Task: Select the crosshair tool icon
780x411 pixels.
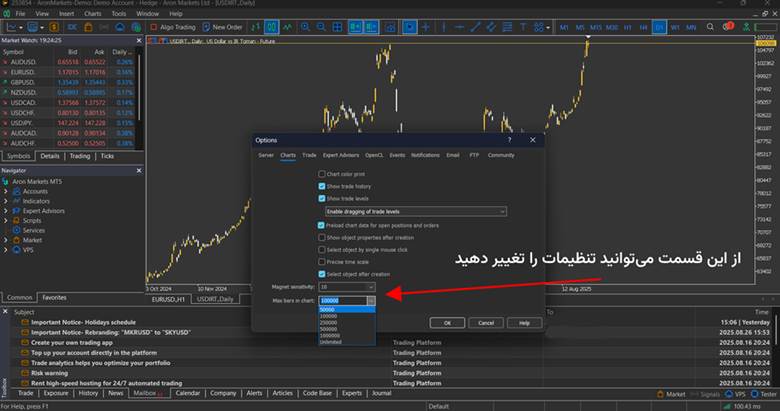Action: [x=426, y=27]
